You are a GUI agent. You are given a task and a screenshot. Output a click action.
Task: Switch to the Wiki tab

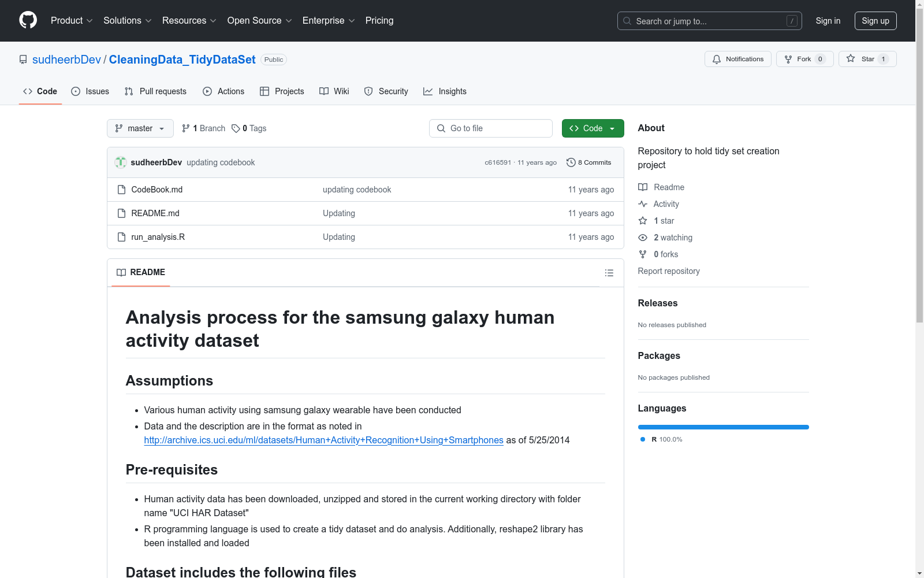click(334, 91)
